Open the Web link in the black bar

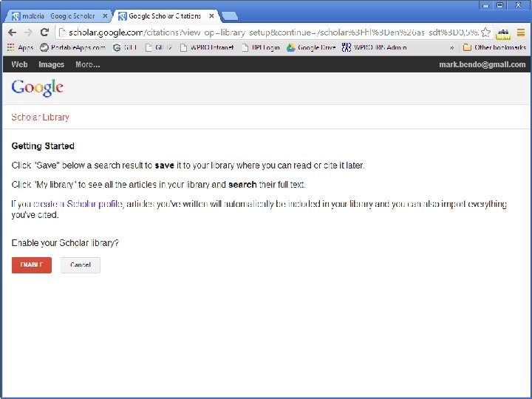[19, 64]
